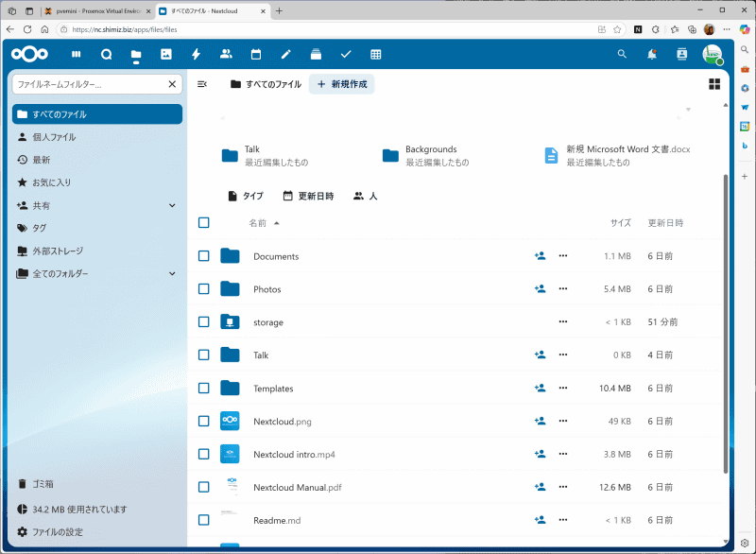Open the Contacts icon in the top bar
The height and width of the screenshot is (554, 756).
point(681,54)
